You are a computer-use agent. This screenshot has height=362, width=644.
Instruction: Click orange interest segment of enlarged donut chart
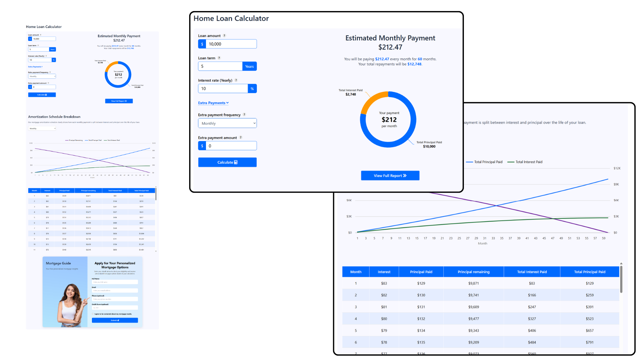(372, 101)
